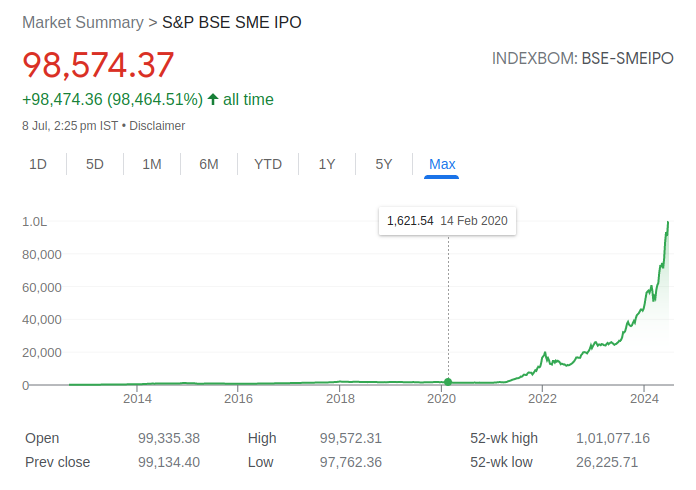
Task: Click the 2022 x-axis label
Action: coord(542,400)
